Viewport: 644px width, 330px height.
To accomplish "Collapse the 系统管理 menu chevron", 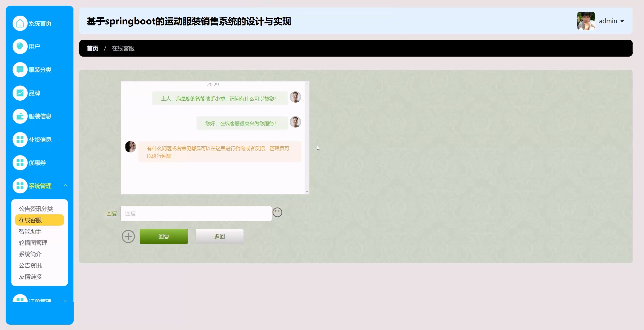I will point(66,186).
